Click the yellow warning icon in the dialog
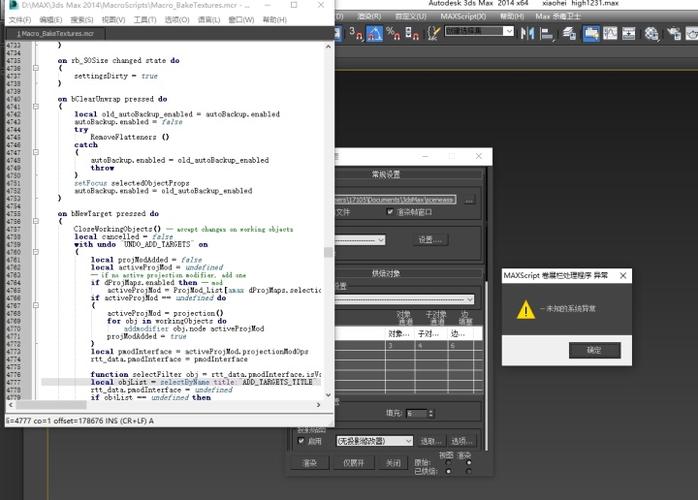The width and height of the screenshot is (698, 500). click(x=525, y=310)
